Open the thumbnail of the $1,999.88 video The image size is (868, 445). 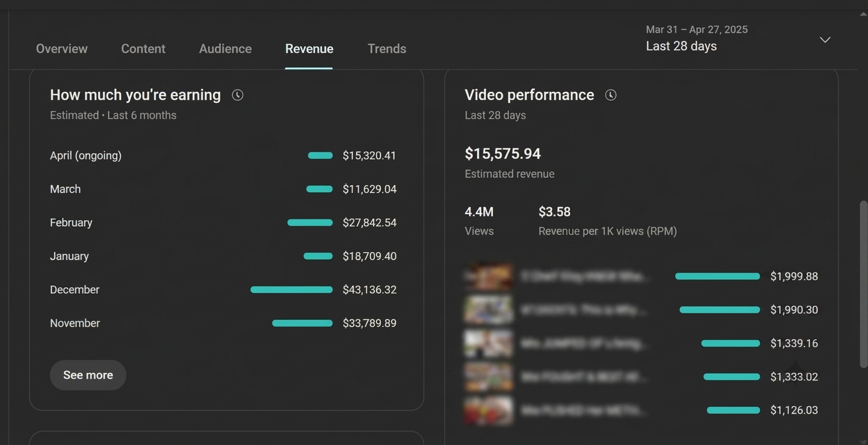[488, 276]
